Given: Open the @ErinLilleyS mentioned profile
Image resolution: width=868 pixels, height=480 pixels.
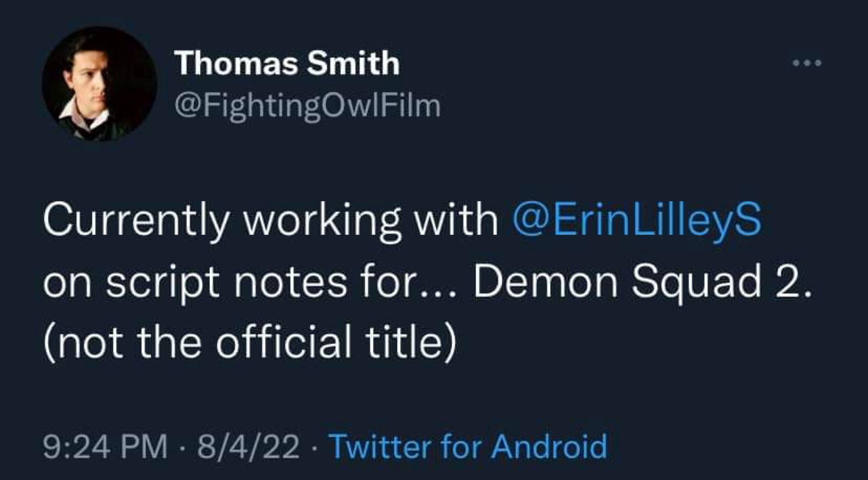Looking at the screenshot, I should (636, 220).
